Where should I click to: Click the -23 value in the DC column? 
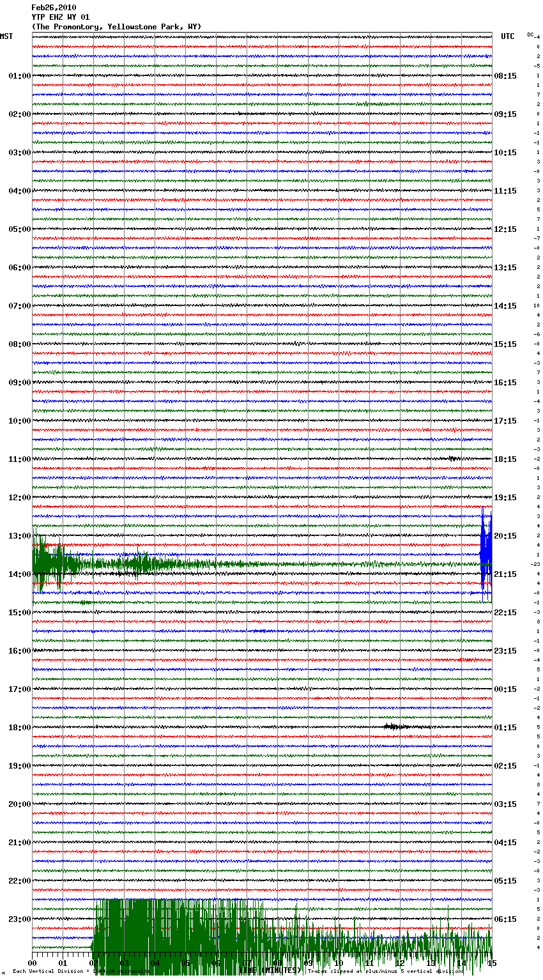coord(536,564)
